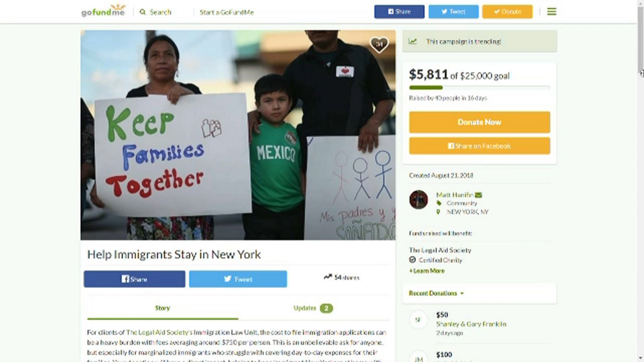Screen dimensions: 644x362
Task: Switch to the Updates tab
Action: (313, 308)
